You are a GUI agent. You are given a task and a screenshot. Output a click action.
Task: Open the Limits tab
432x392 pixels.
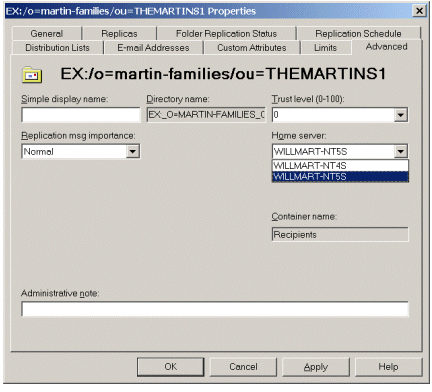(326, 48)
